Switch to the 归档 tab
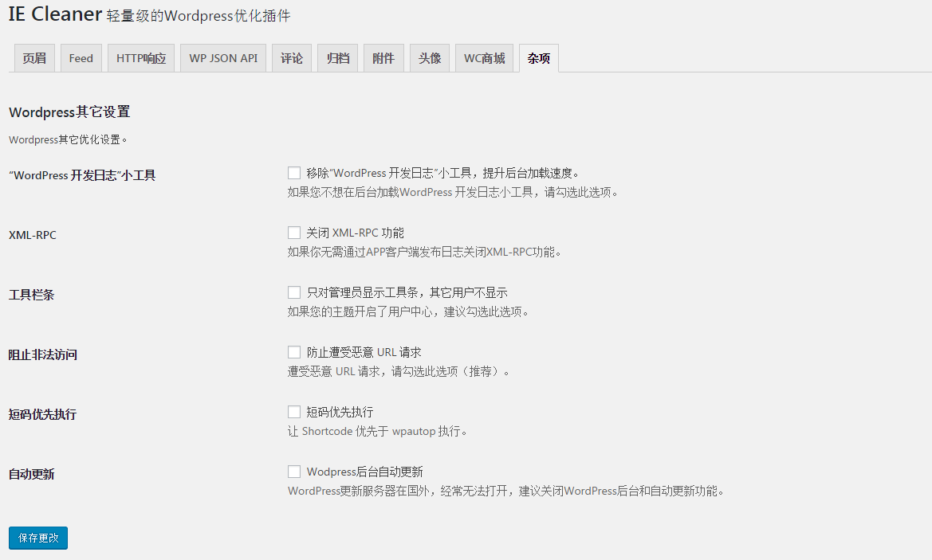This screenshot has width=932, height=560. click(337, 58)
